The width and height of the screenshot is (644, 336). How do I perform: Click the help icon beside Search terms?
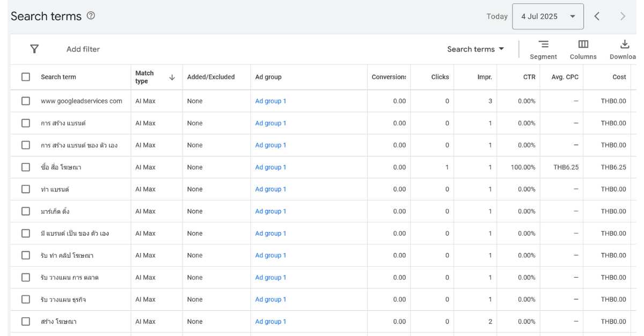point(91,16)
